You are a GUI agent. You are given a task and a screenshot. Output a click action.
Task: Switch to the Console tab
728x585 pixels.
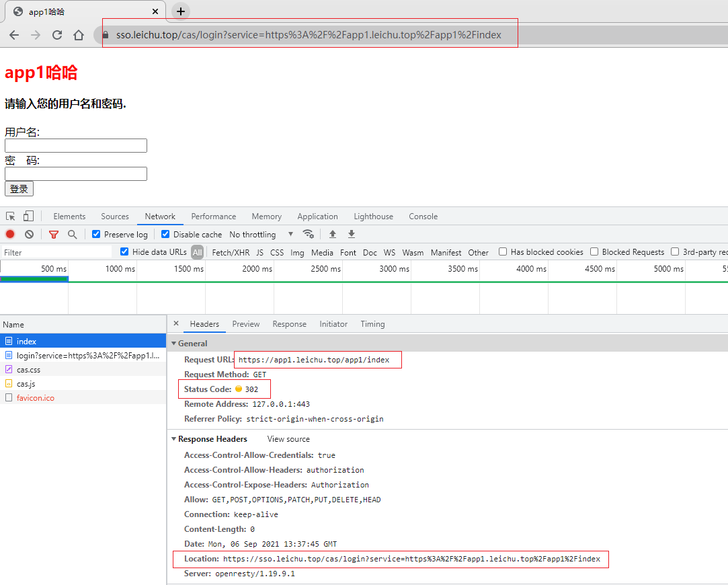(423, 217)
